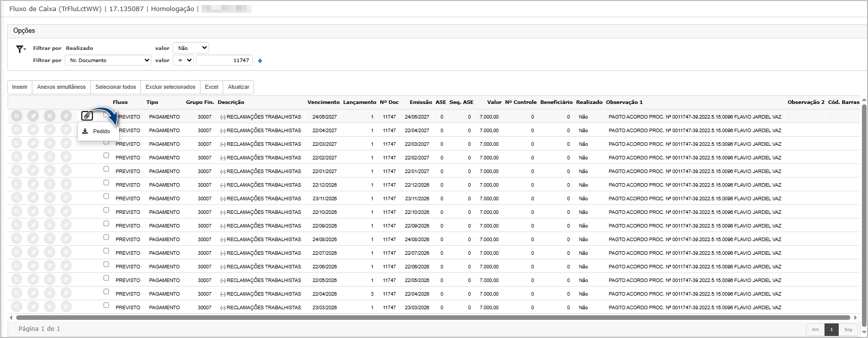Click the grey paperclip icon of 22/03/2027 row
Viewport: 868px width, 338px height.
pyautogui.click(x=66, y=143)
